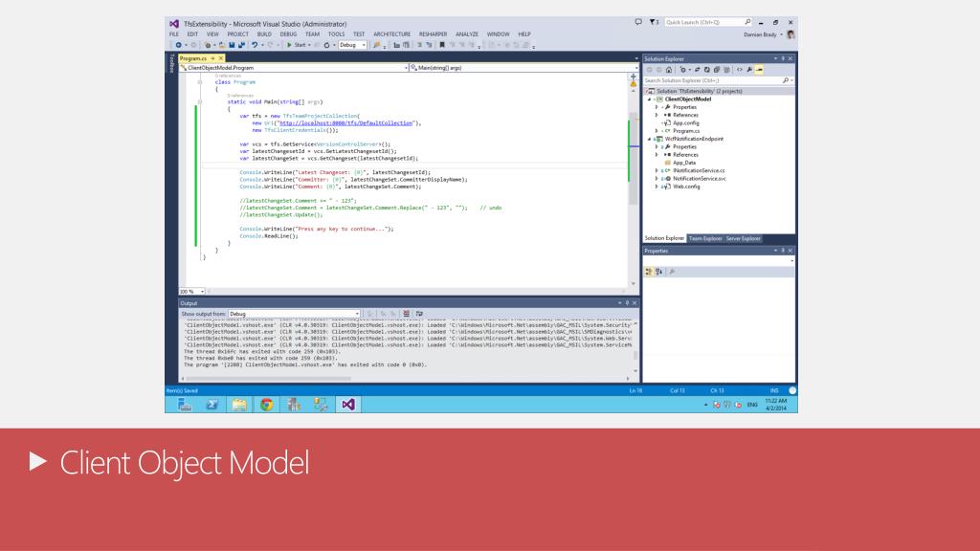Open the FILE menu
980x551 pixels.
pos(174,34)
